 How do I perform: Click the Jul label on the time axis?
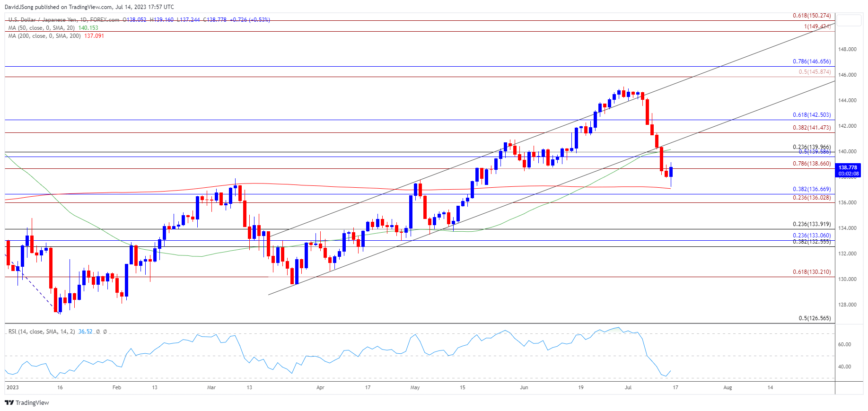click(628, 387)
